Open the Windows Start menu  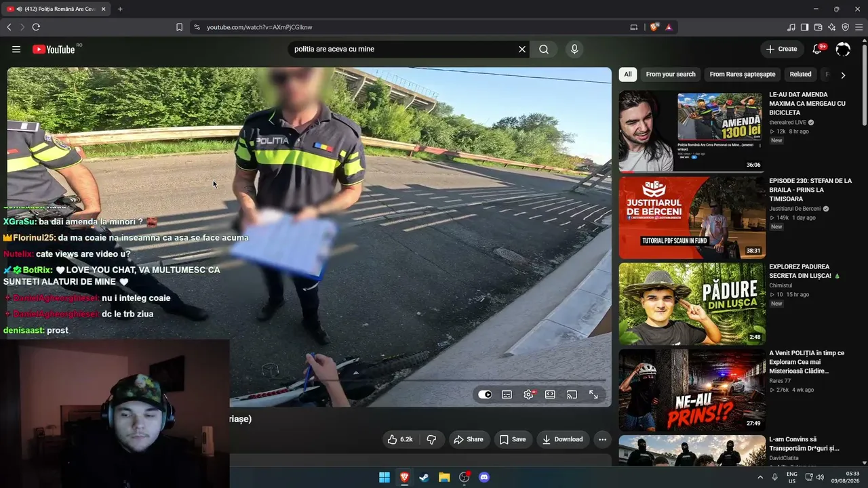pos(384,477)
